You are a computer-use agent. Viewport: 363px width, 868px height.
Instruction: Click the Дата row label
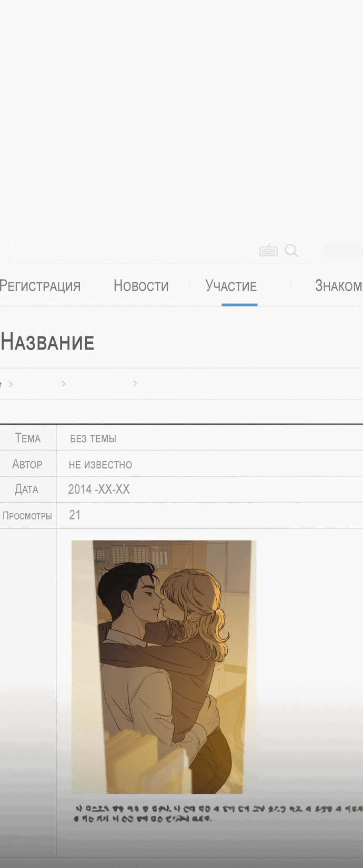click(x=26, y=489)
